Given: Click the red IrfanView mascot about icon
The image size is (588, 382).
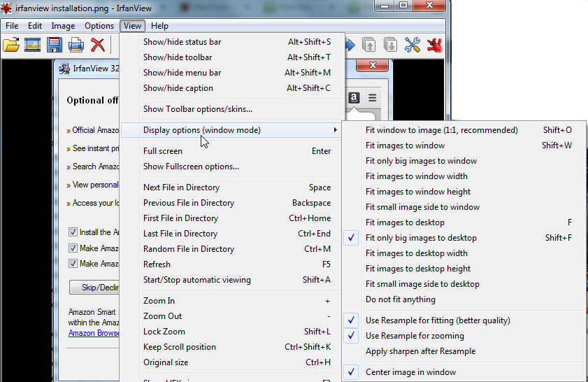Looking at the screenshot, I should 434,45.
